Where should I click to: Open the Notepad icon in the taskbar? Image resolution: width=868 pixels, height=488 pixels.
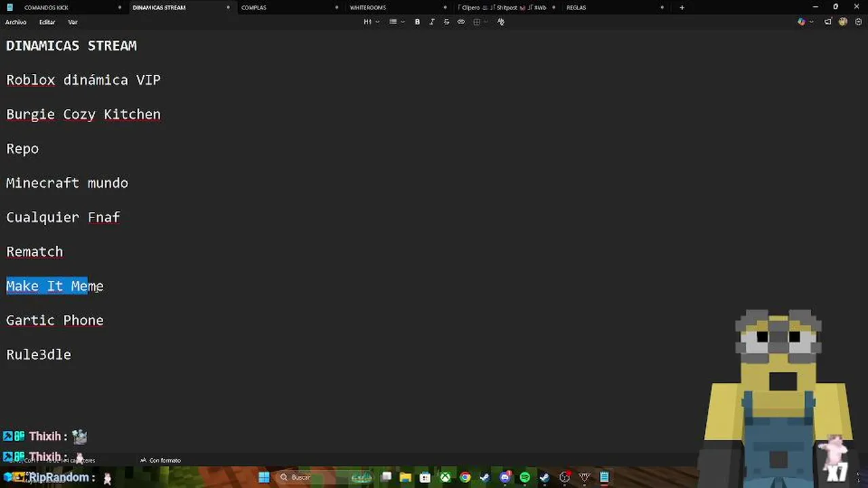pos(604,477)
